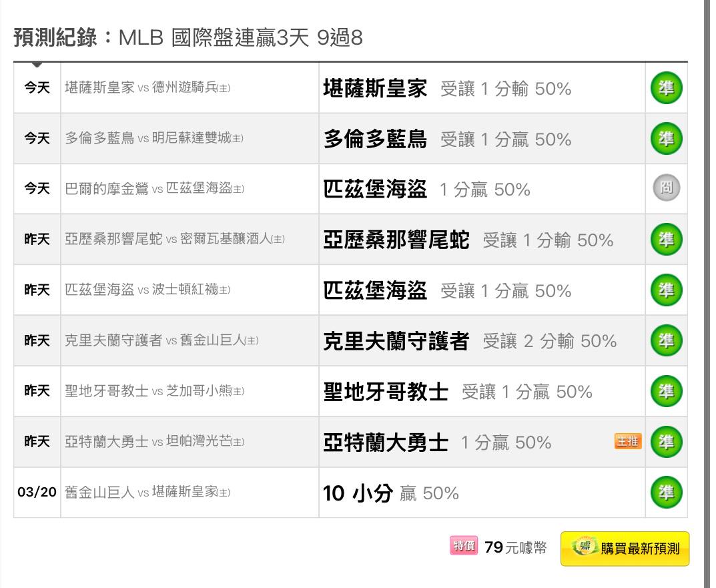
Task: Click the orange 主推 badge
Action: coord(628,441)
